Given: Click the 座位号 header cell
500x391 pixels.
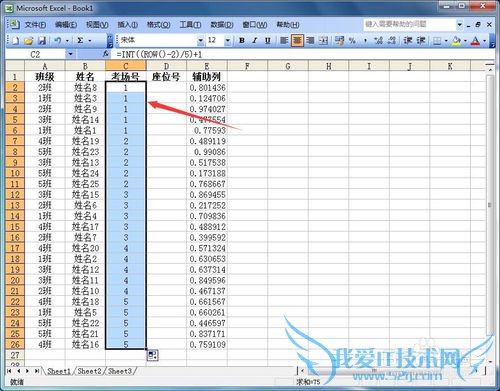Looking at the screenshot, I should point(166,77).
